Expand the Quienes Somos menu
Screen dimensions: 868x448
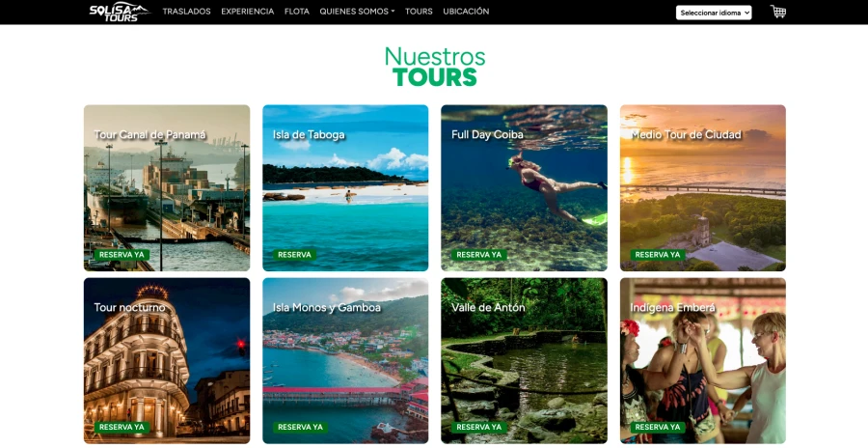(x=357, y=11)
